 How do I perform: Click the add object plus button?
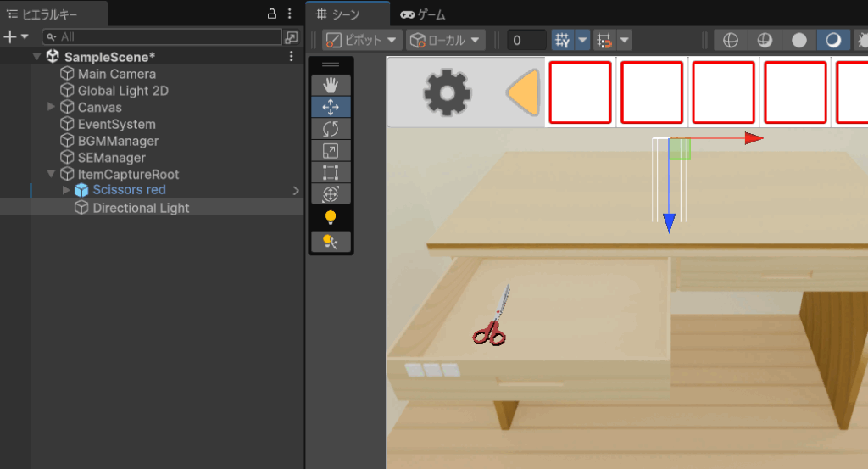10,37
